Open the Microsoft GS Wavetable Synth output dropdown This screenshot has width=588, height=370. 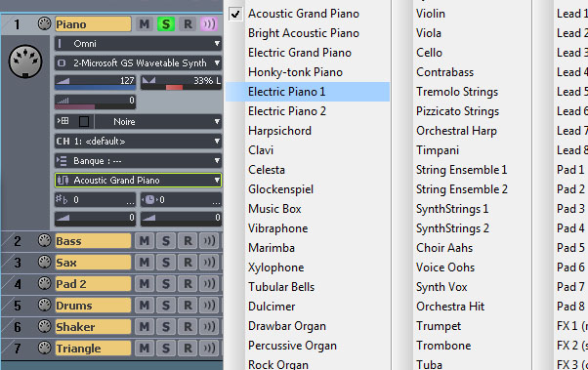pos(138,63)
